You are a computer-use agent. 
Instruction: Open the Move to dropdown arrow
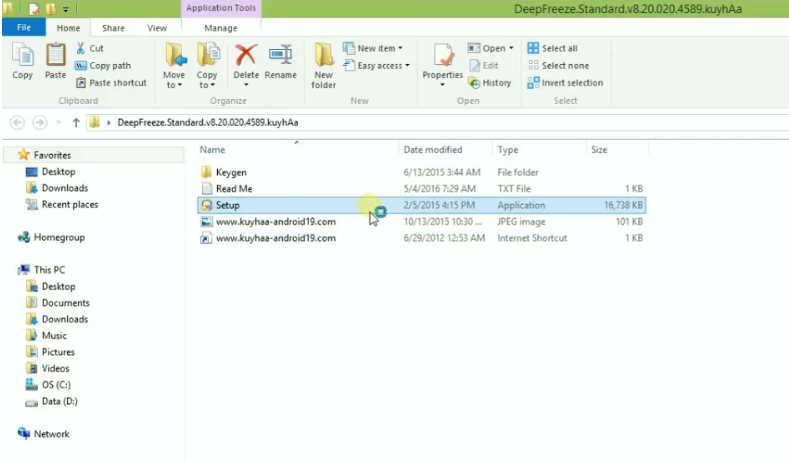pos(180,85)
